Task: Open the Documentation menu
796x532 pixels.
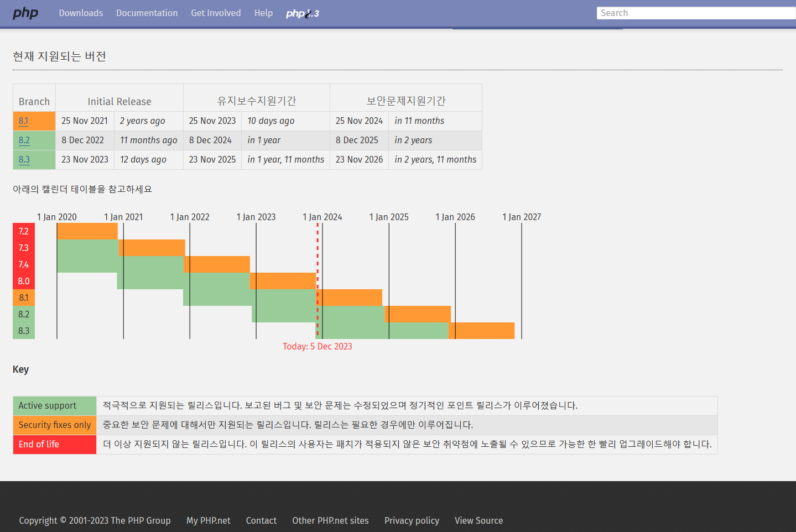Action: point(147,13)
